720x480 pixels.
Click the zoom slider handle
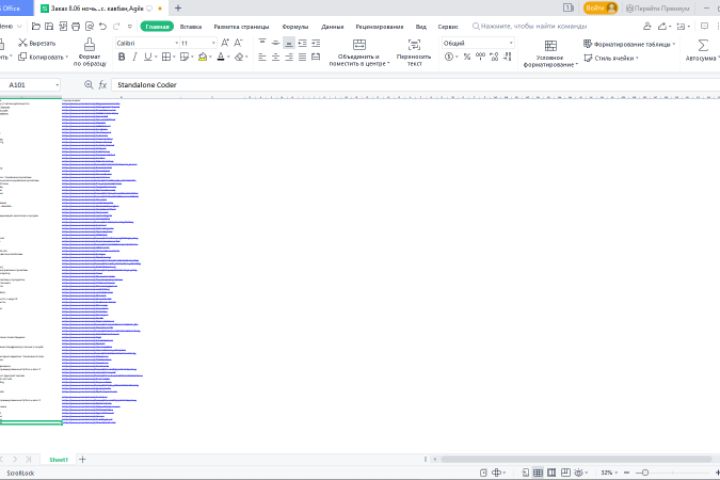click(645, 472)
